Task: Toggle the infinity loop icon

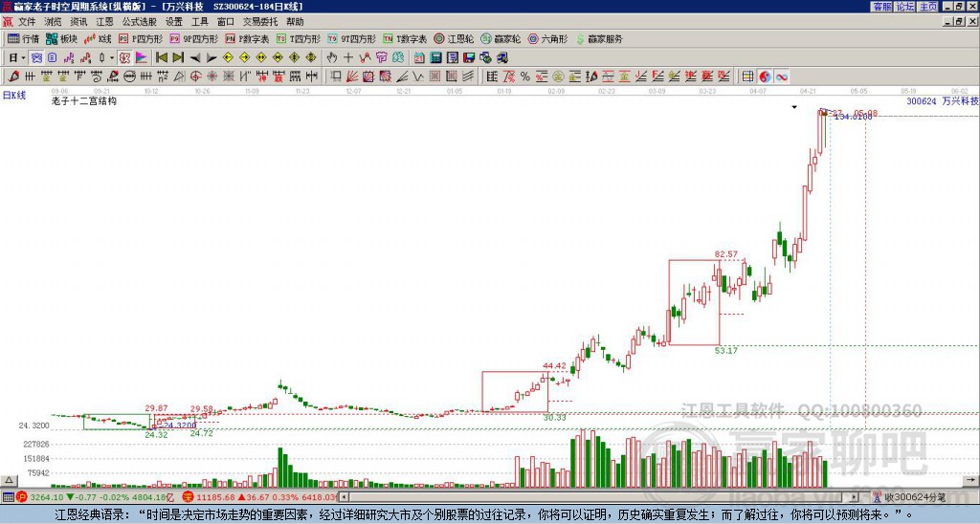Action: [781, 76]
